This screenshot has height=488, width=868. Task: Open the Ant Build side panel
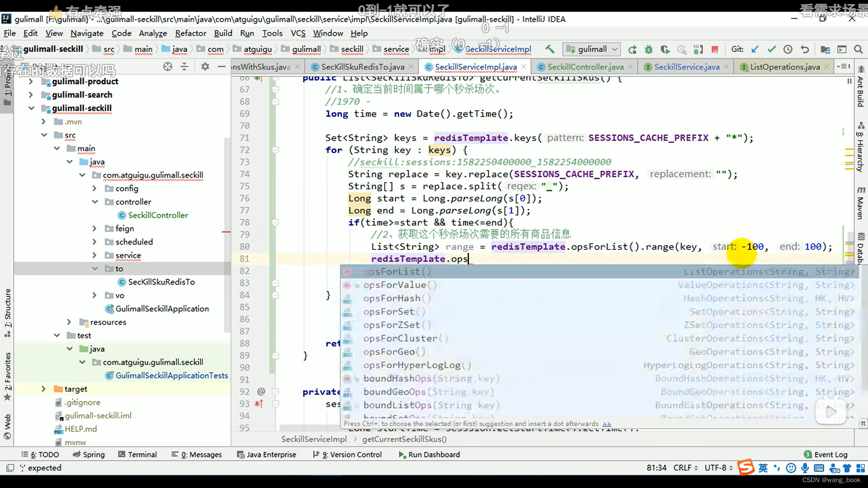pyautogui.click(x=861, y=86)
